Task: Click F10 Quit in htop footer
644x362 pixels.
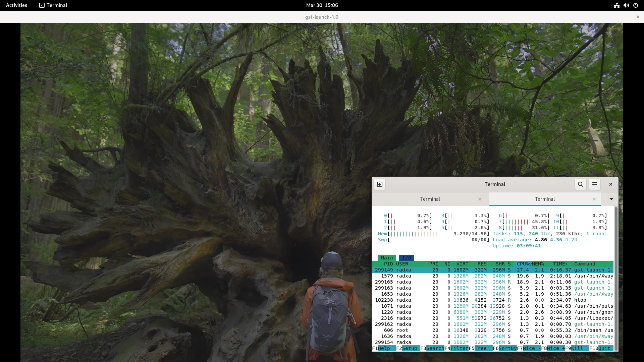Action: (601, 348)
